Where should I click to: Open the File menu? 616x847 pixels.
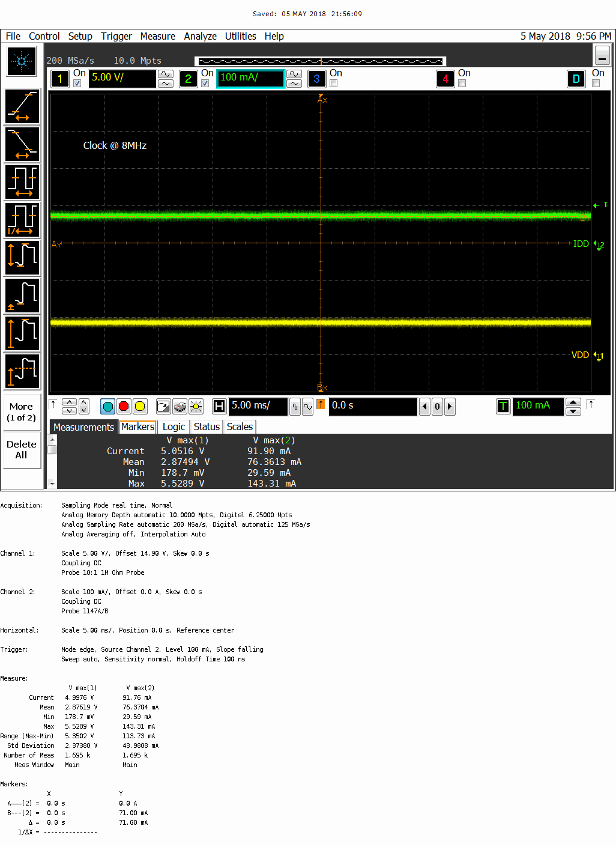tap(13, 36)
